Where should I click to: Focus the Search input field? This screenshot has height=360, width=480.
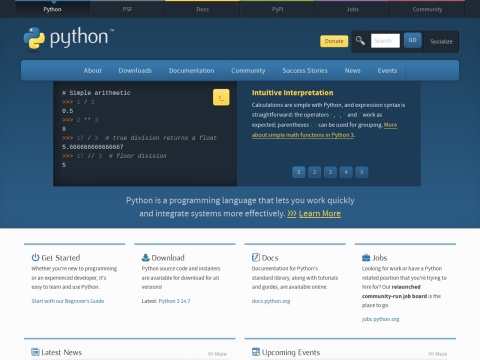click(385, 41)
